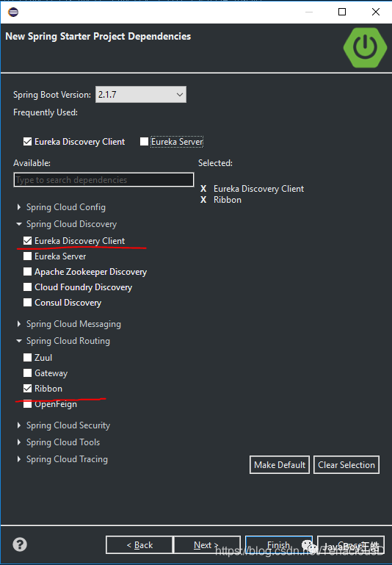Enable Apache Zookeeper Discovery checkbox

click(x=27, y=272)
